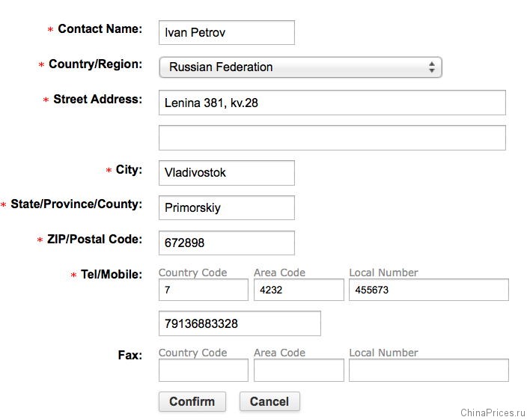Click the ChinaPrices.ru watermark text

pos(493,413)
